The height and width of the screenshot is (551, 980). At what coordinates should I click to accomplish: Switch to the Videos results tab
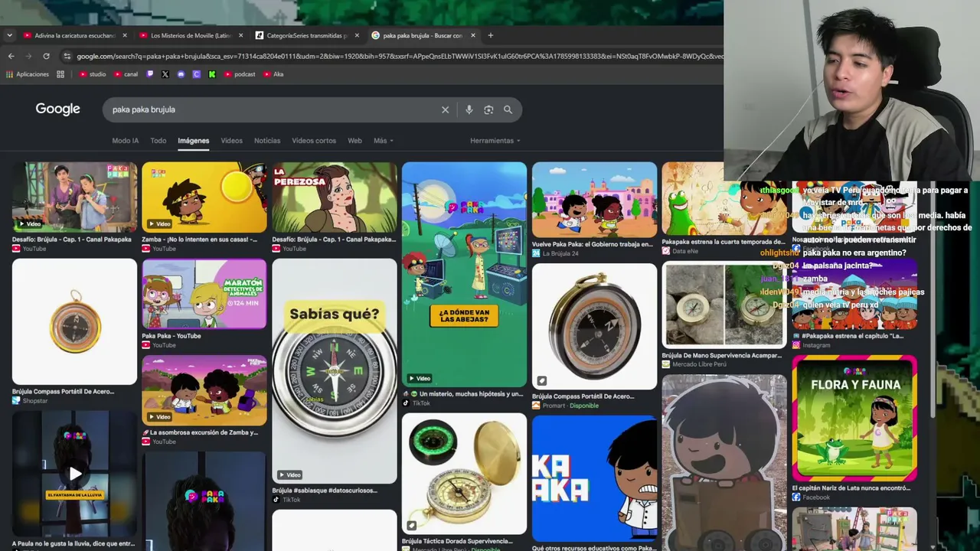[231, 141]
